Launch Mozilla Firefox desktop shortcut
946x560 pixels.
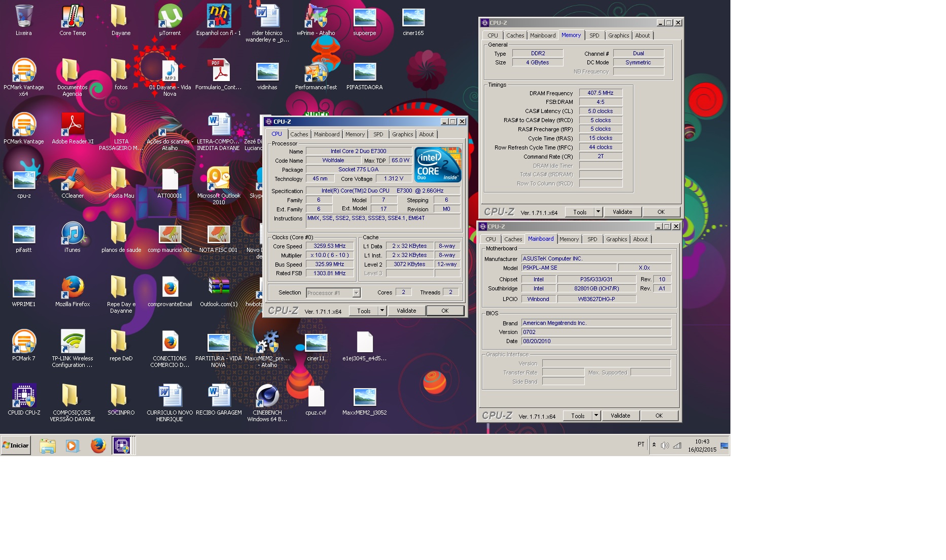(73, 291)
